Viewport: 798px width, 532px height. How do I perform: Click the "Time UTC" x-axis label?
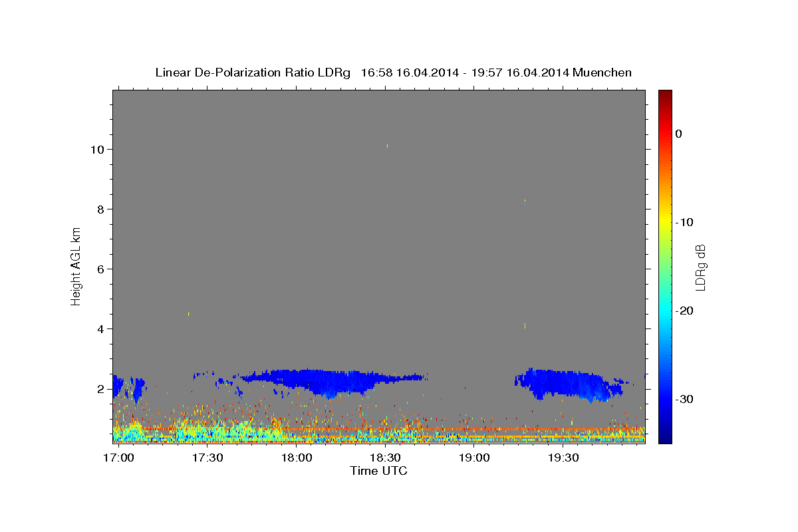pos(378,471)
